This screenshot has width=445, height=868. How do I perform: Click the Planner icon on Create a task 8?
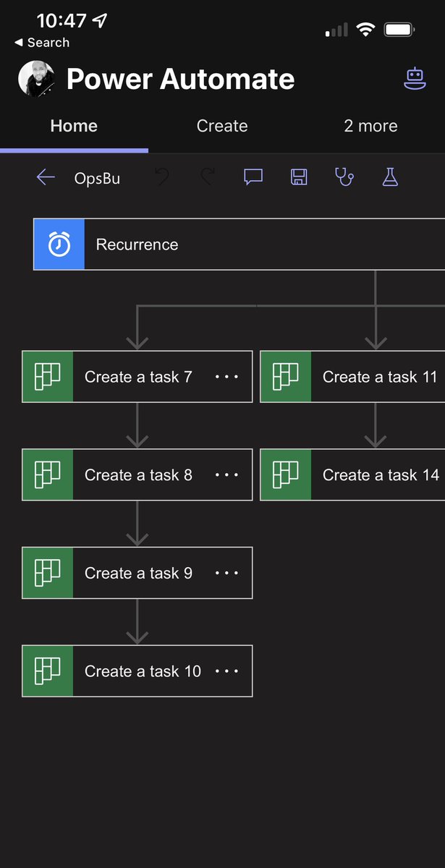tap(48, 475)
